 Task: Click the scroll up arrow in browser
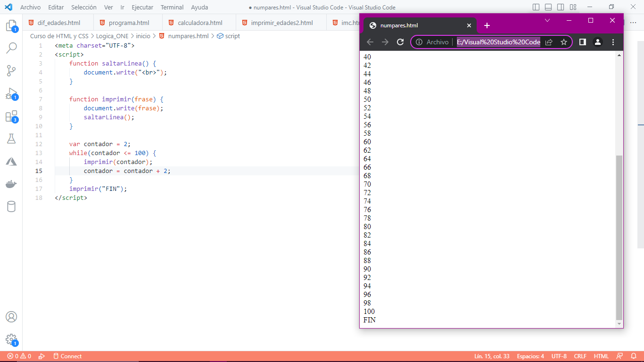pos(619,55)
